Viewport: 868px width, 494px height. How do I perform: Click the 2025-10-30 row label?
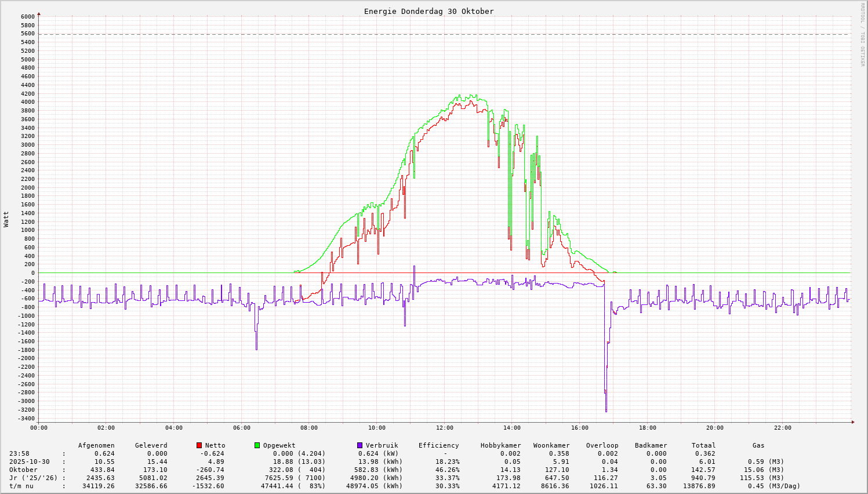(29, 462)
